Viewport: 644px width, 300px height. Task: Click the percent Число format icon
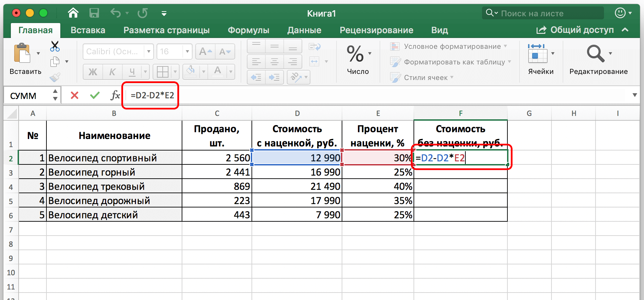pyautogui.click(x=355, y=54)
